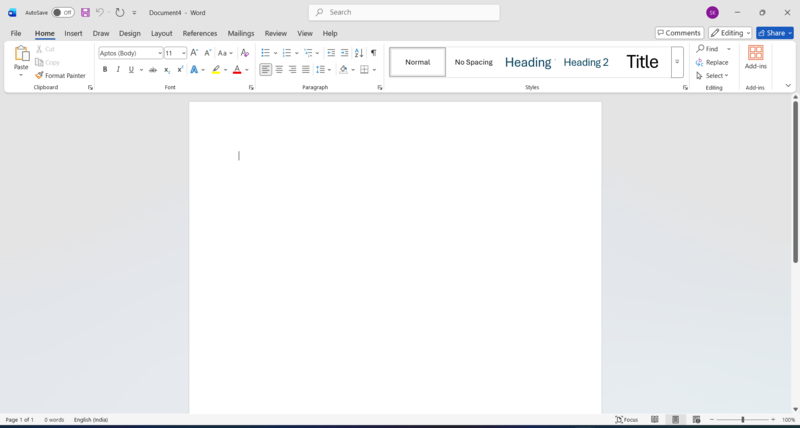Apply strikethrough formatting
Image resolution: width=800 pixels, height=428 pixels.
(152, 70)
